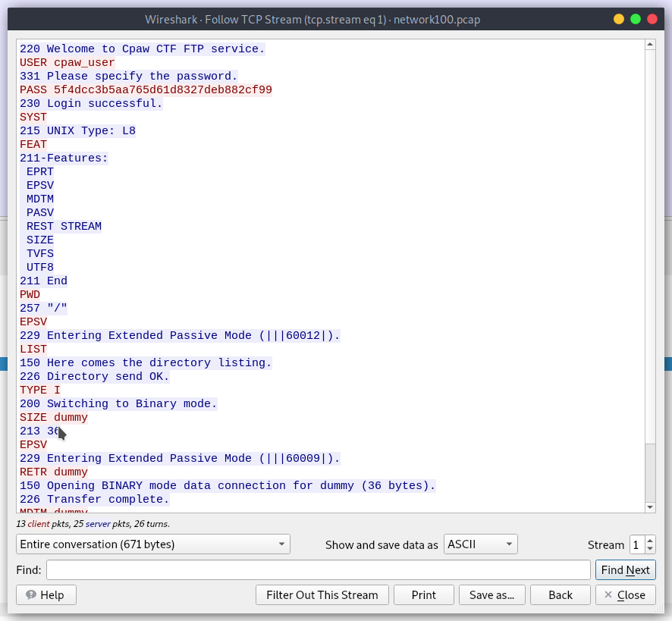Click the yellow minimize window button
This screenshot has width=672, height=621.
pyautogui.click(x=618, y=19)
